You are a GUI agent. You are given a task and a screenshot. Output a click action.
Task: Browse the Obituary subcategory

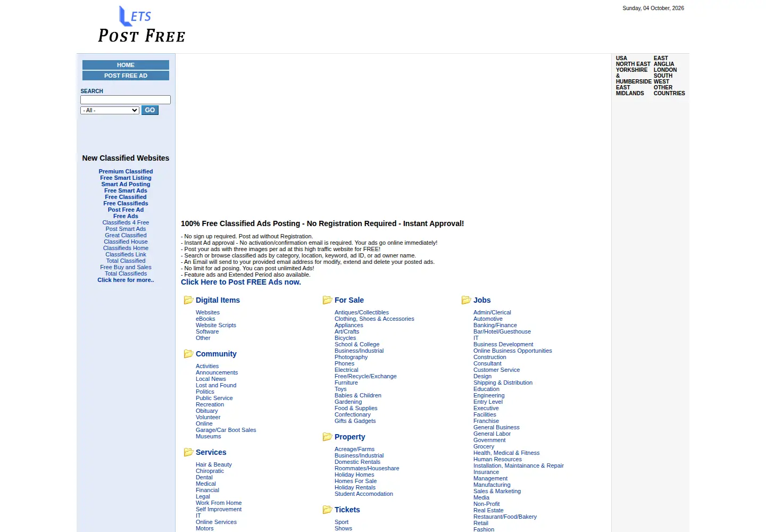(x=206, y=411)
